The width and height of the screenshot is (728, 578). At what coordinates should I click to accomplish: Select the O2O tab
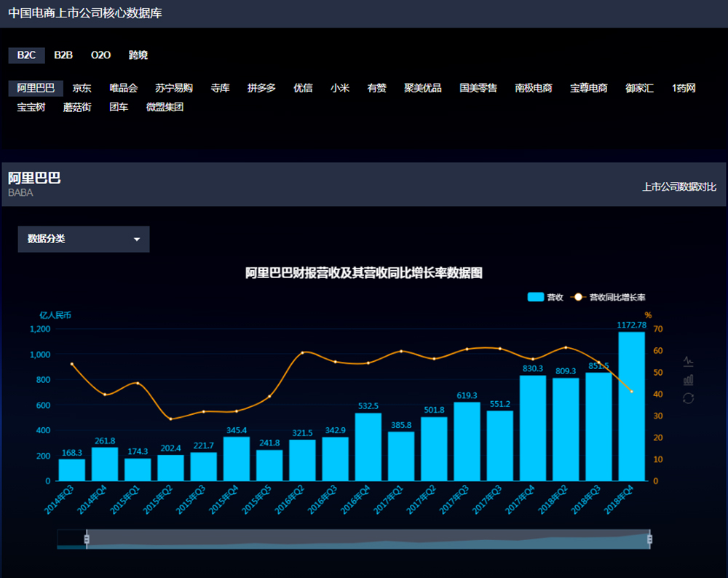click(100, 55)
